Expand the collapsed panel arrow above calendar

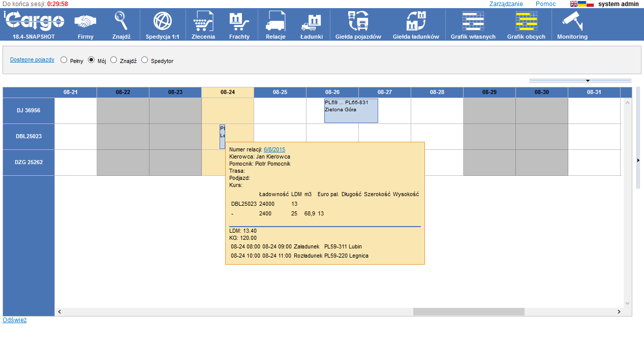tap(587, 81)
